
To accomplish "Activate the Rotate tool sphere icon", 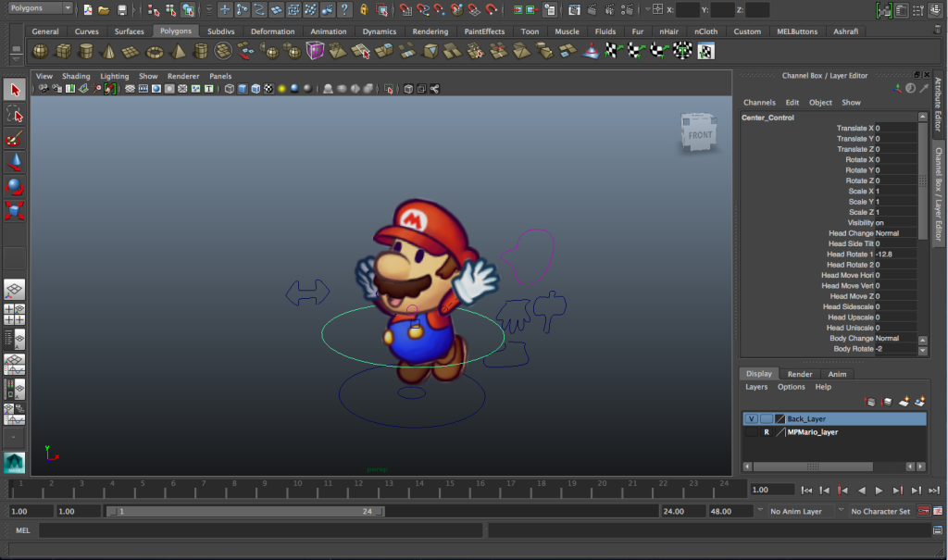I will (15, 186).
